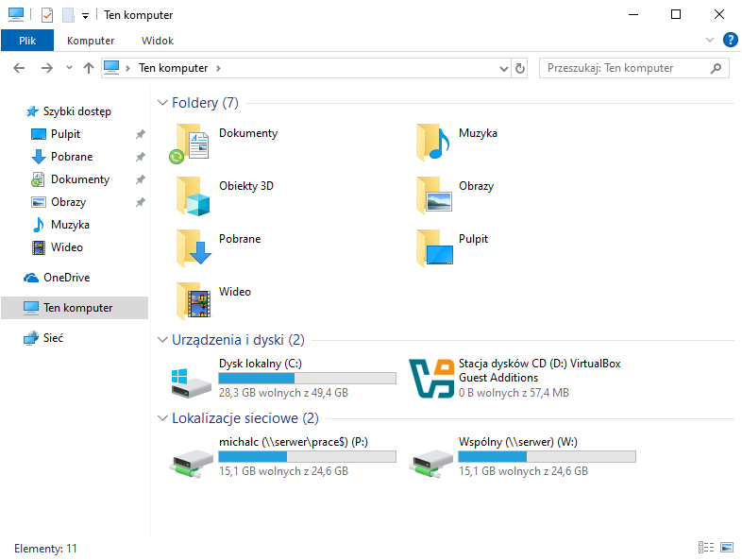Image resolution: width=742 pixels, height=560 pixels.
Task: Click the properties icon in quick access toolbar
Action: tap(47, 15)
